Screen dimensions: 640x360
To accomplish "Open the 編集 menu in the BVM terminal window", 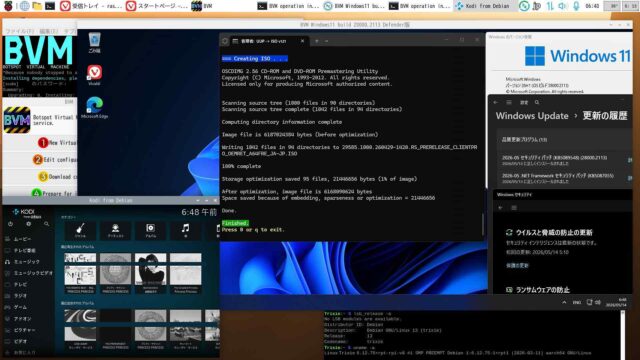I will click(49, 31).
